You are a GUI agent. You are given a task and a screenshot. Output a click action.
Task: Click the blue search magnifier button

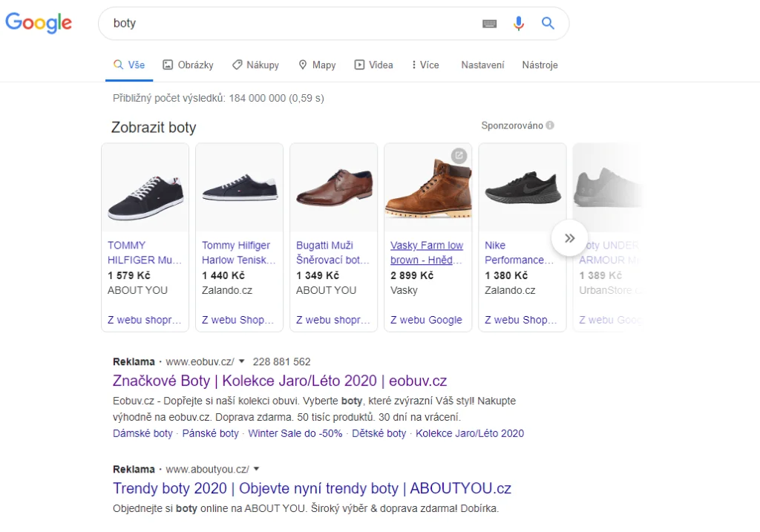click(x=548, y=23)
